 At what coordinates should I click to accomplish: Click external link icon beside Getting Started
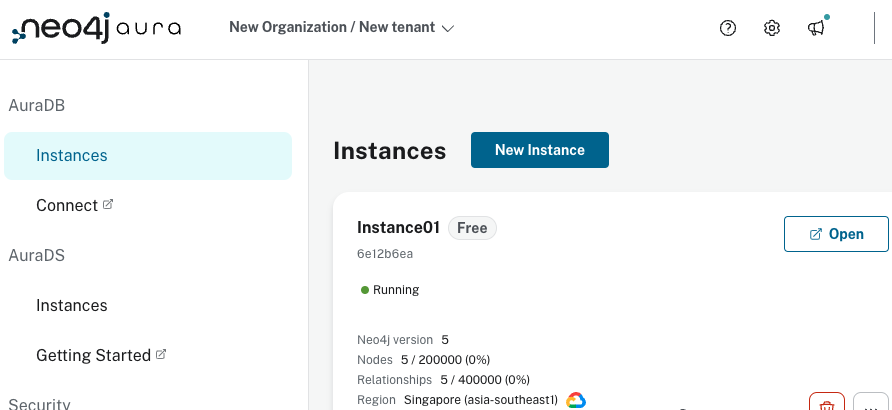[161, 354]
